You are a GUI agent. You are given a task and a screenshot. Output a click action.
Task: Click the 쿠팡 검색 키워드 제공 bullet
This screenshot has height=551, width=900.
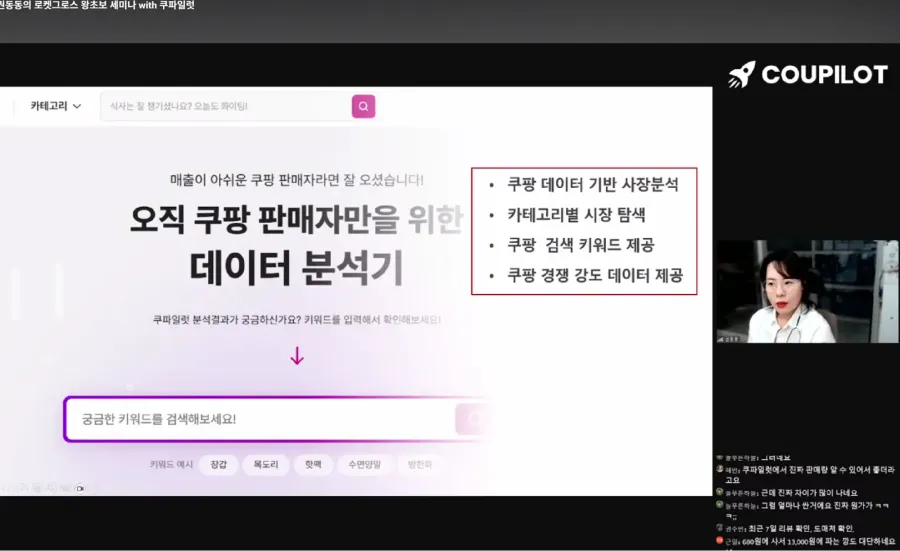[581, 245]
